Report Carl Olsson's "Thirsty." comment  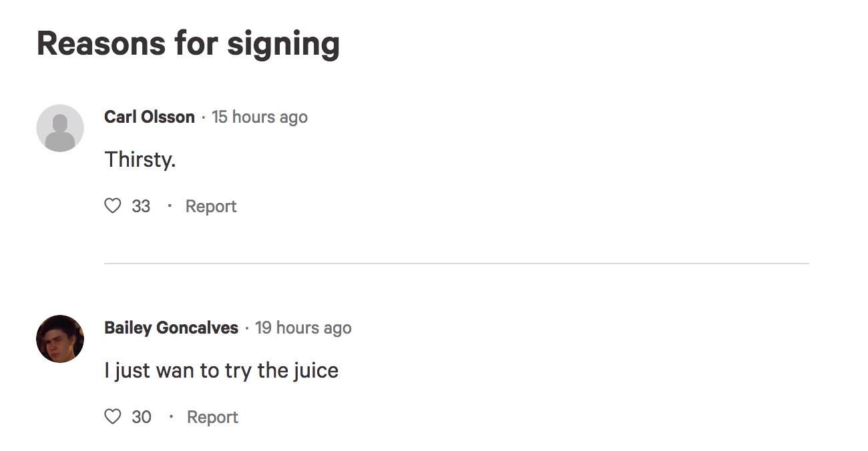pyautogui.click(x=211, y=206)
